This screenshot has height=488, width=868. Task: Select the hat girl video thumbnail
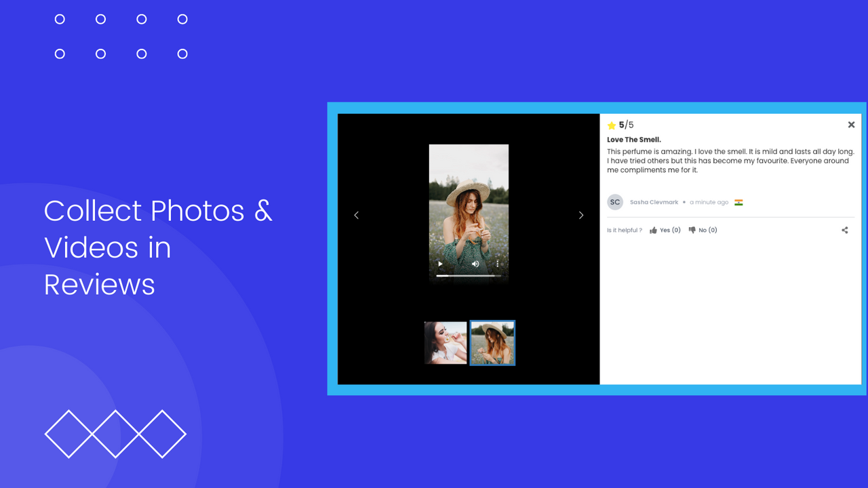point(493,343)
